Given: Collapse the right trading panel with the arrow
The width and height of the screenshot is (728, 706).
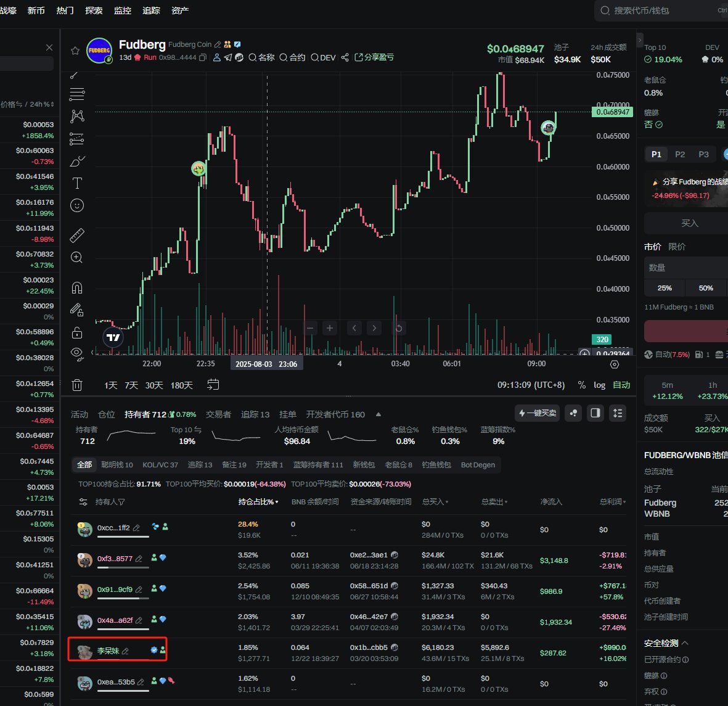Looking at the screenshot, I should click(640, 40).
